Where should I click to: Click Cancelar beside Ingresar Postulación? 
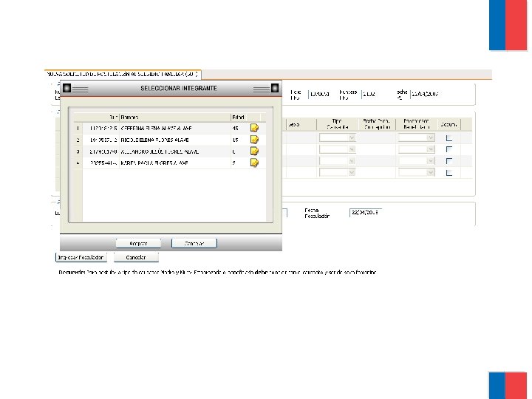(136, 258)
